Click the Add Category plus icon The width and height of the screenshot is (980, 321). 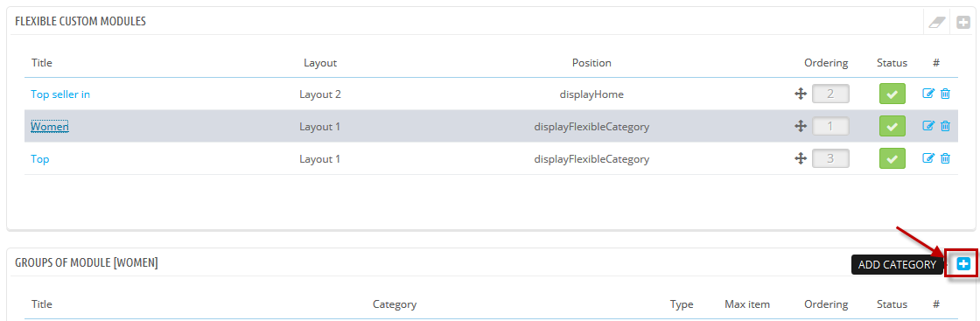point(963,264)
